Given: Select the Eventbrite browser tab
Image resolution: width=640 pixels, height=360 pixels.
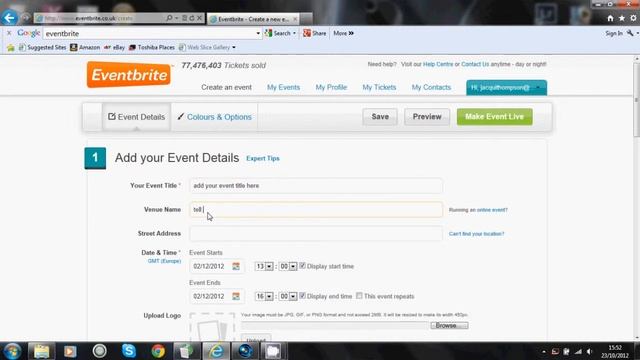Looking at the screenshot, I should tap(253, 19).
